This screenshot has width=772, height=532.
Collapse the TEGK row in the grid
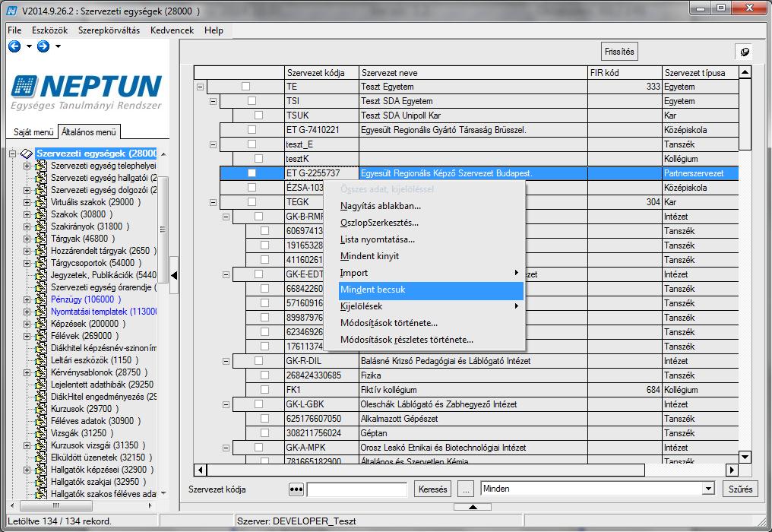[214, 202]
